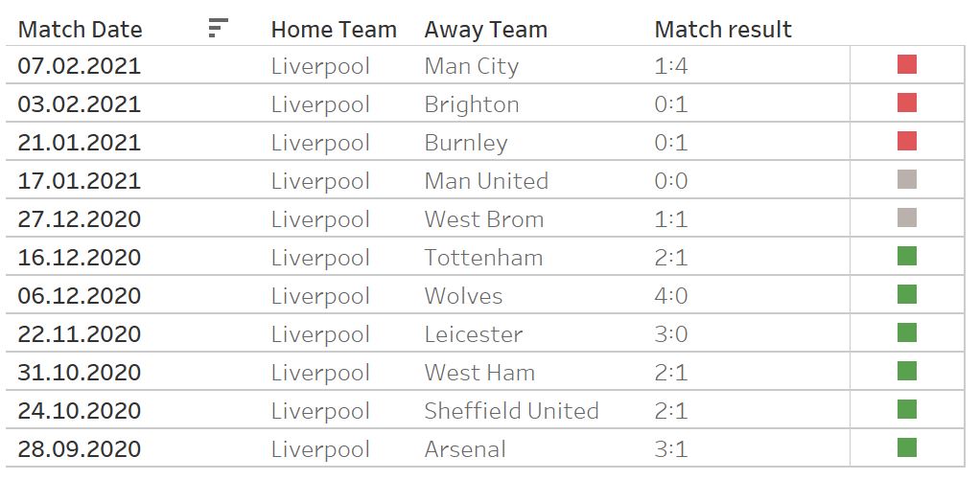Image resolution: width=980 pixels, height=480 pixels.
Task: Click the red square for Man City match
Action: (907, 65)
